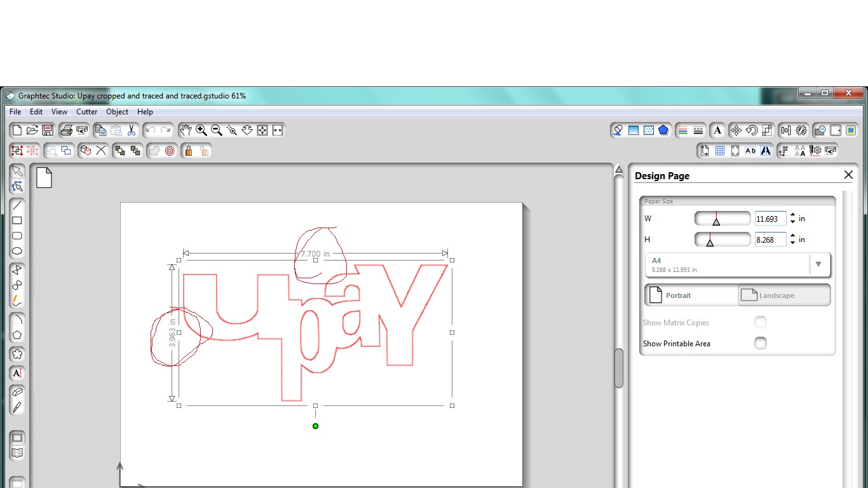
Task: Decrease the page width stepper
Action: 792,222
